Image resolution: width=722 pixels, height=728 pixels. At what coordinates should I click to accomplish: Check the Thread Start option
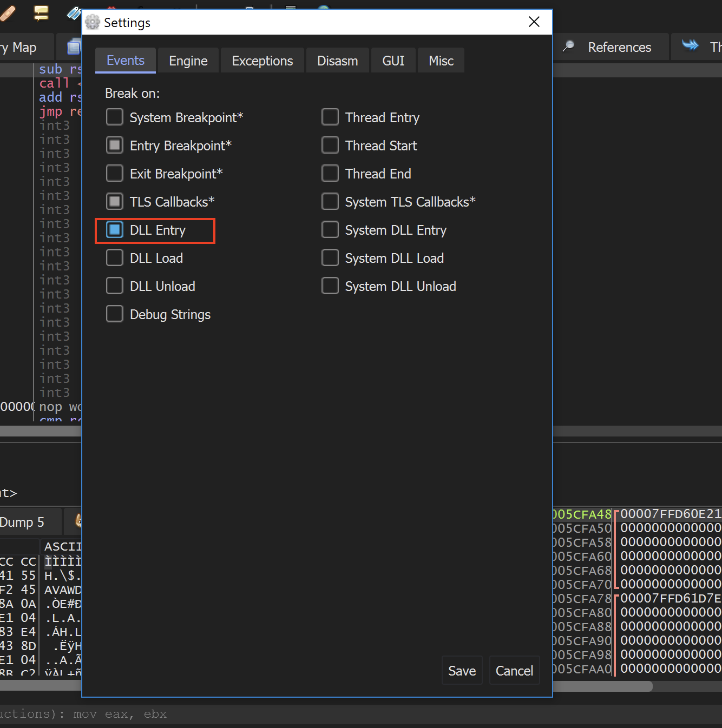(330, 145)
